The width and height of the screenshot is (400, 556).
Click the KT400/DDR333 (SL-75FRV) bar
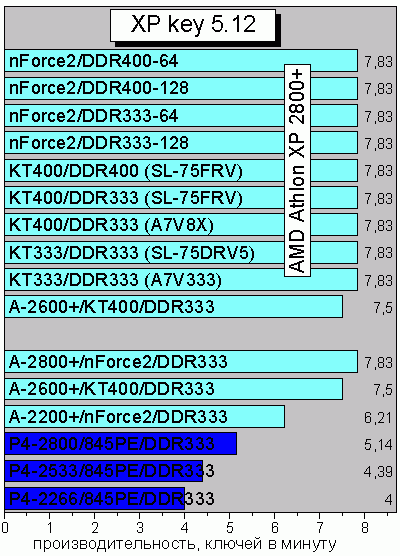pos(181,198)
